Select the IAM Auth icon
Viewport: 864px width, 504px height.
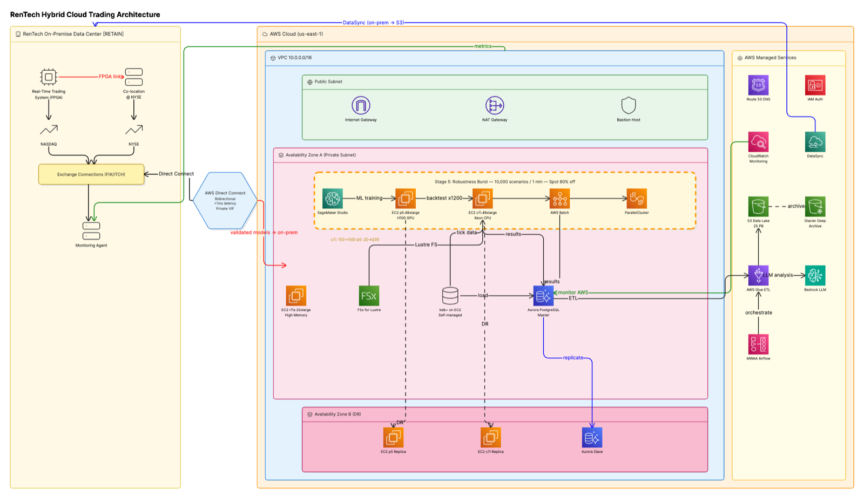coord(815,85)
